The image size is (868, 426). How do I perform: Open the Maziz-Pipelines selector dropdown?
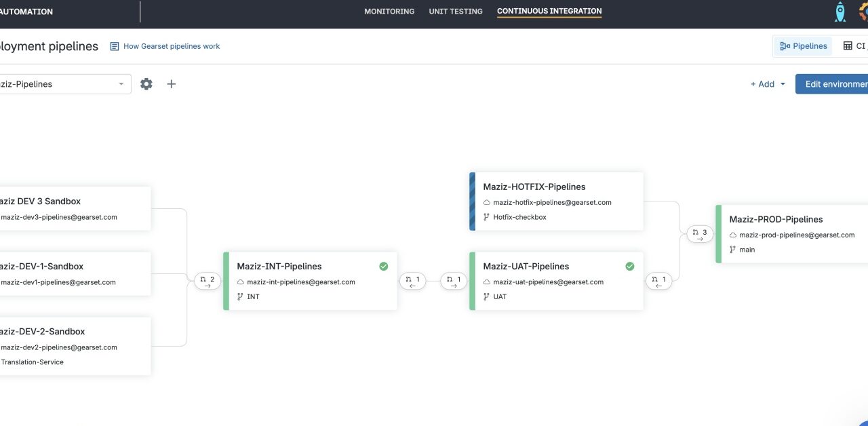pos(64,83)
